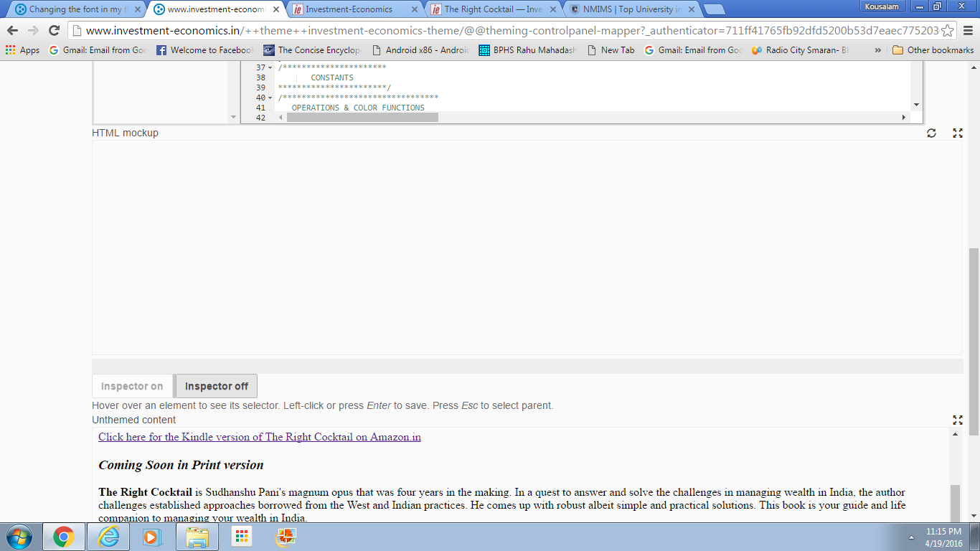Click the Unthemed content scroll up arrow
Image resolution: width=980 pixels, height=551 pixels.
pyautogui.click(x=955, y=434)
